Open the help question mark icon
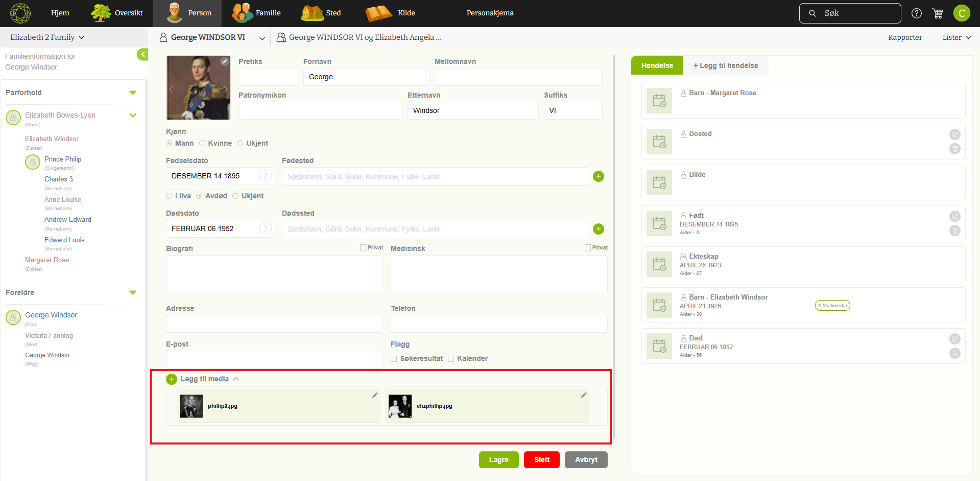 917,13
